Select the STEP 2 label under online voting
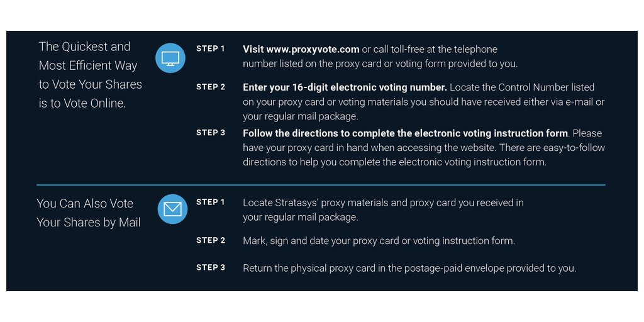This screenshot has height=322, width=644. [211, 87]
